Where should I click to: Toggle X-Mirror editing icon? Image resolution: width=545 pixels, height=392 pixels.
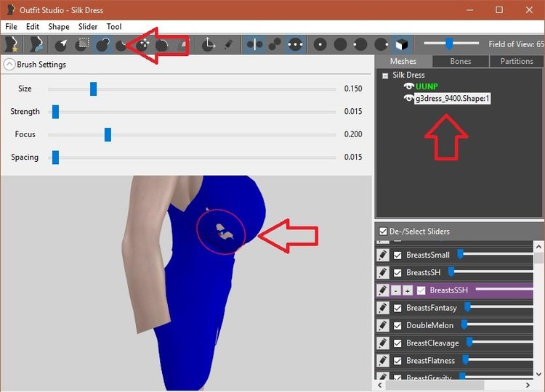pyautogui.click(x=255, y=44)
